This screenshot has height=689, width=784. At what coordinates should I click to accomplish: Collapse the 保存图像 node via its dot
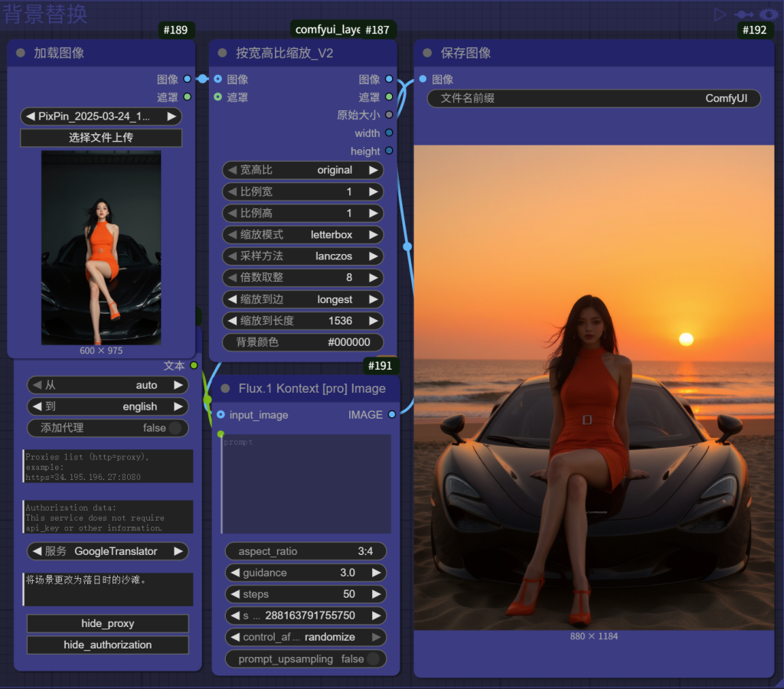tap(428, 53)
